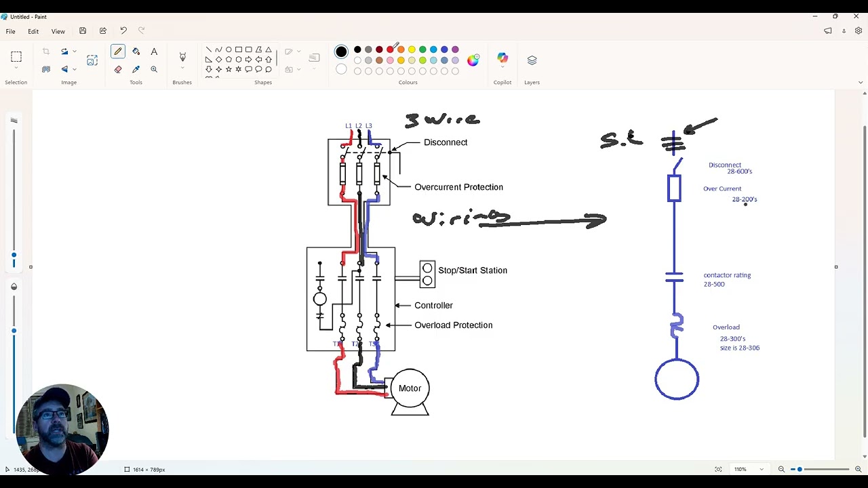Click the Share icon
868x488 pixels.
[103, 30]
